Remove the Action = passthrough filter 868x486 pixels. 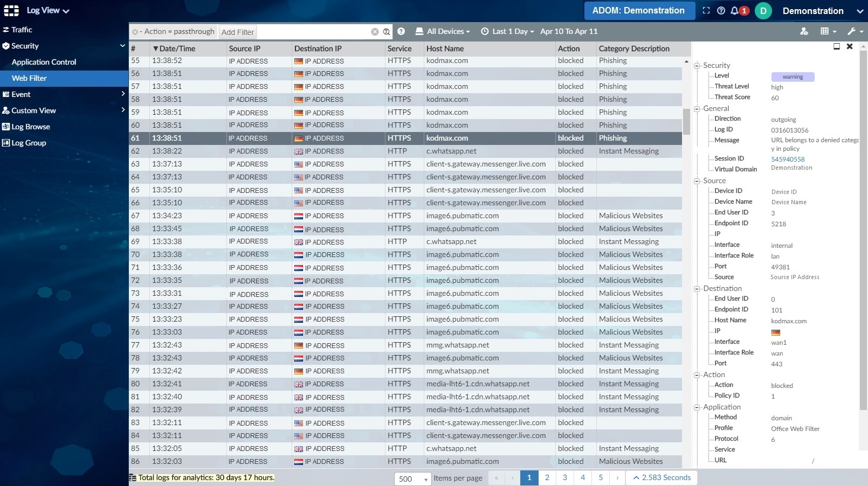(135, 32)
